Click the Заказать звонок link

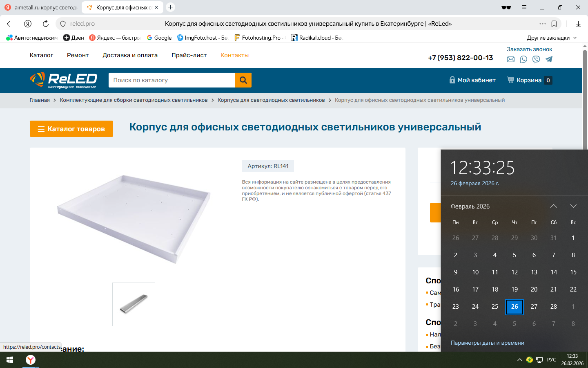click(529, 49)
